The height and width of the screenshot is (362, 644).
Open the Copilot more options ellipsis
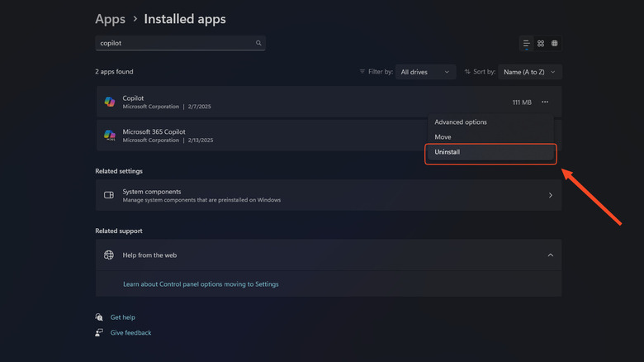click(x=545, y=102)
